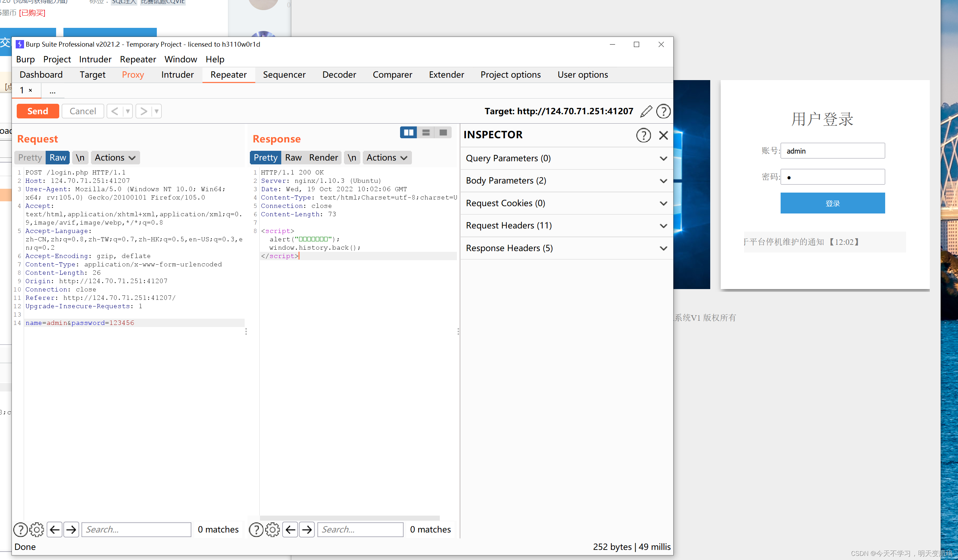Go forward in repeater history
Screen dimensions: 958x560
tap(143, 111)
